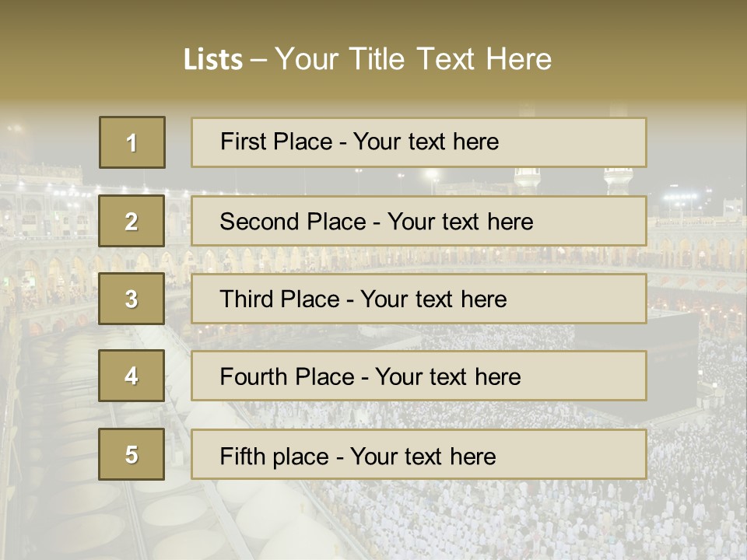Click 'Your Title Text Here' in the title

point(413,59)
